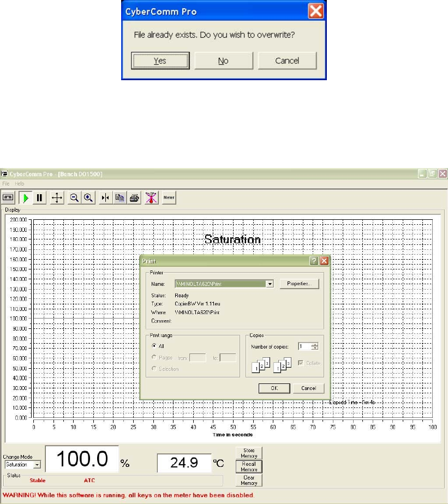
Task: Click the copy toolbar icon
Action: click(x=120, y=197)
